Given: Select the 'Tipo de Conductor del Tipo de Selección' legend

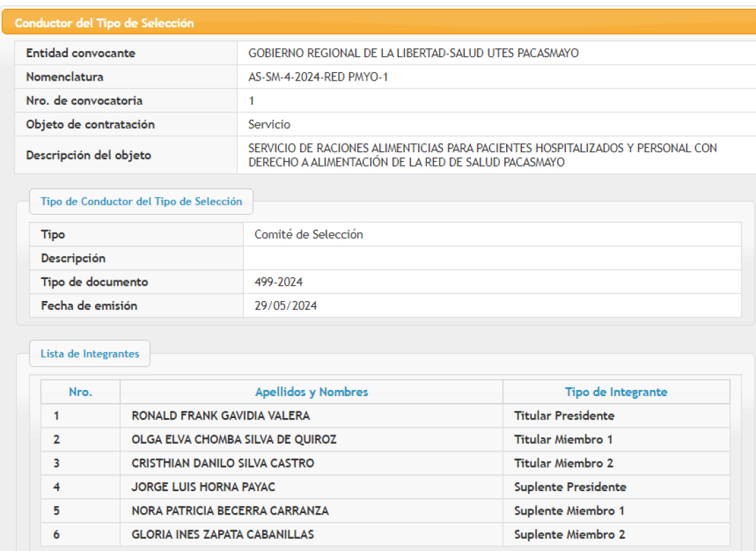Looking at the screenshot, I should click(141, 202).
